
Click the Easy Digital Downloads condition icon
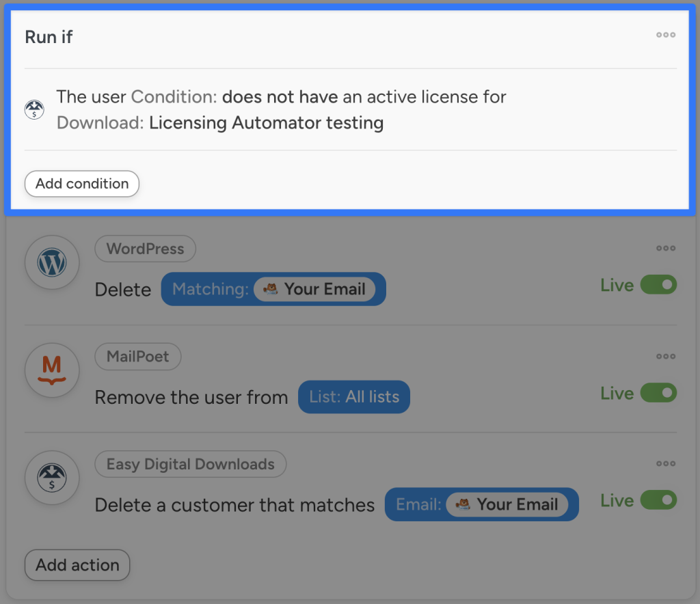point(33,109)
